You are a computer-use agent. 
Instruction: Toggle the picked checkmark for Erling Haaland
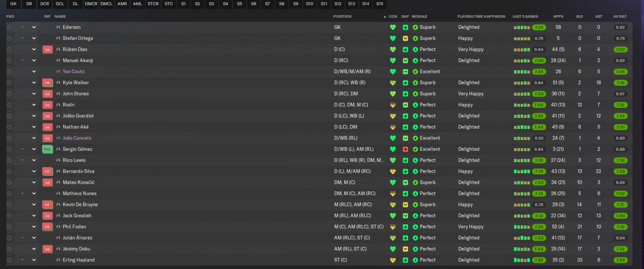[x=9, y=260]
